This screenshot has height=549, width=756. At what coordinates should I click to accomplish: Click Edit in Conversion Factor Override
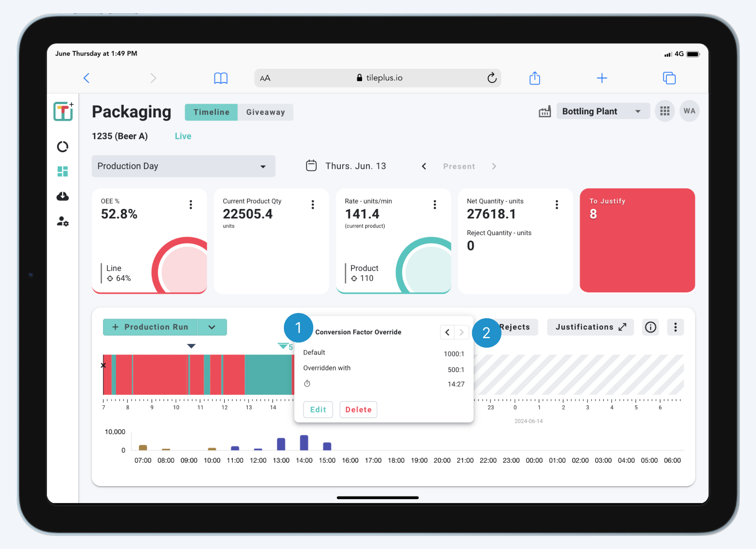[318, 409]
